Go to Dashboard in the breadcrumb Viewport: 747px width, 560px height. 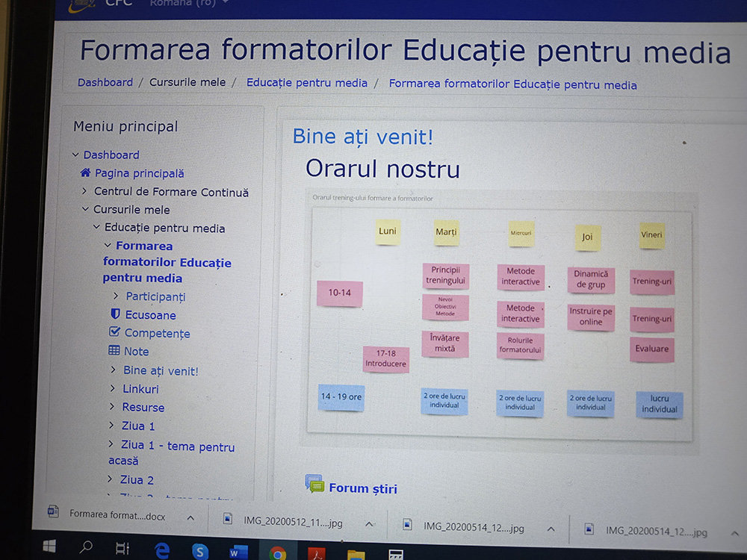105,82
